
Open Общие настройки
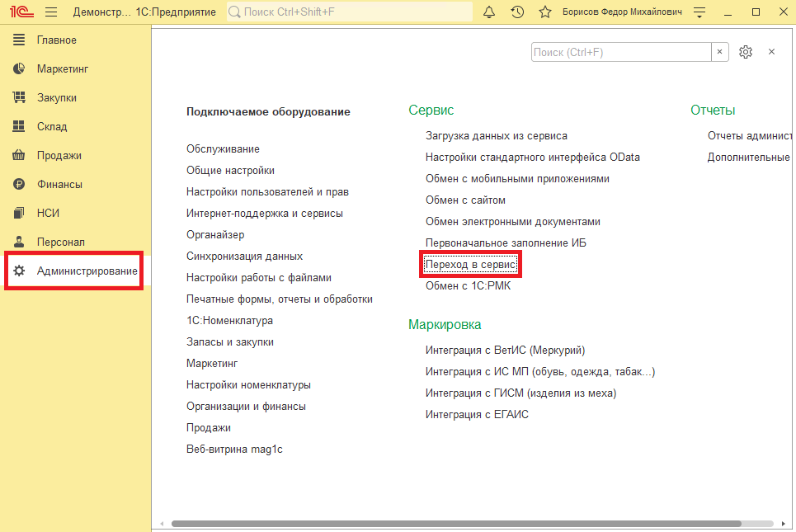point(230,171)
